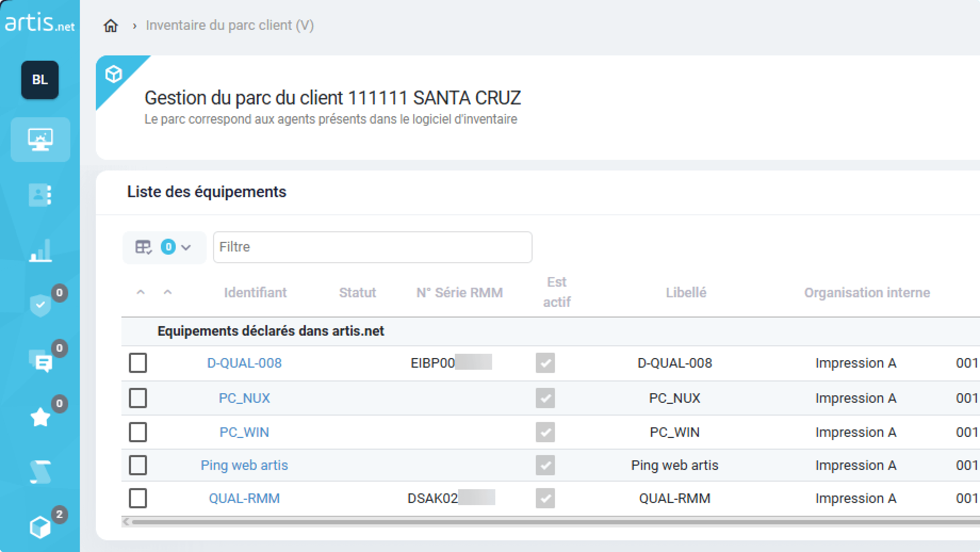This screenshot has height=552, width=980.
Task: Open the monitor dashboard sidebar icon
Action: pyautogui.click(x=40, y=140)
